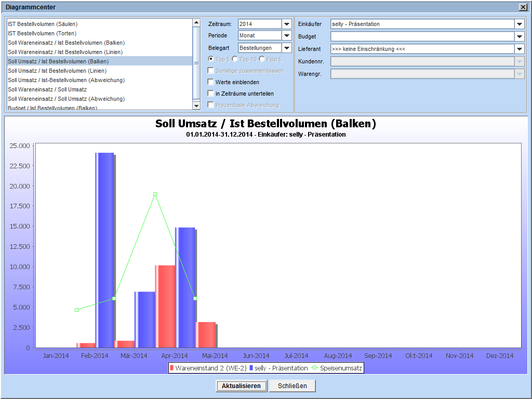This screenshot has height=399, width=532.
Task: Choose Soll Wareneinsatz / Soll Umsatz entry
Action: point(47,89)
